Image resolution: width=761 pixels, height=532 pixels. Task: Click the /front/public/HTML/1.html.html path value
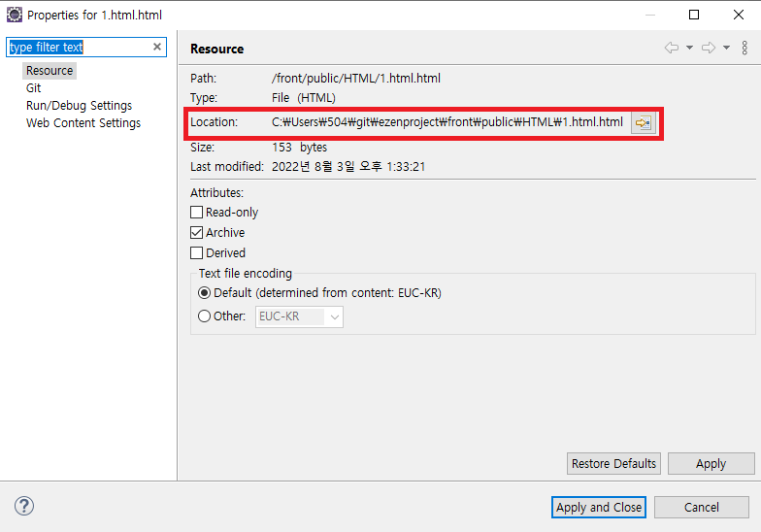[x=355, y=78]
